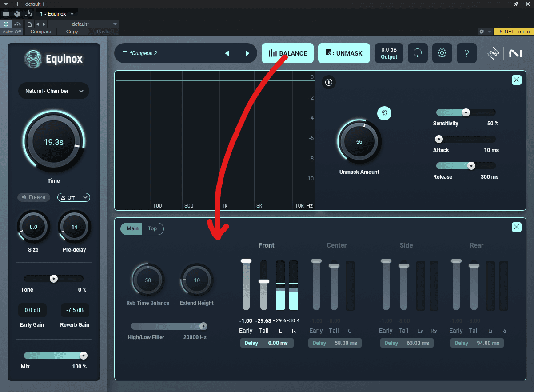Close the Unmask panel

pyautogui.click(x=517, y=80)
